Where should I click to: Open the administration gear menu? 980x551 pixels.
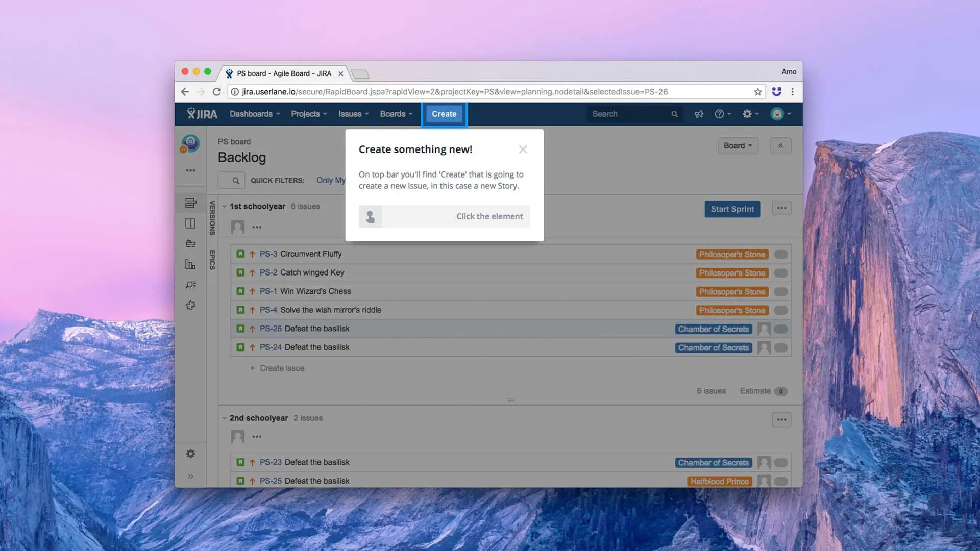748,114
